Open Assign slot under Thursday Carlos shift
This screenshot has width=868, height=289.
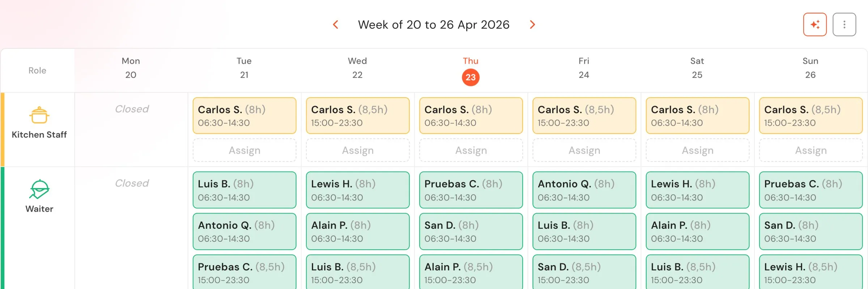pyautogui.click(x=471, y=150)
